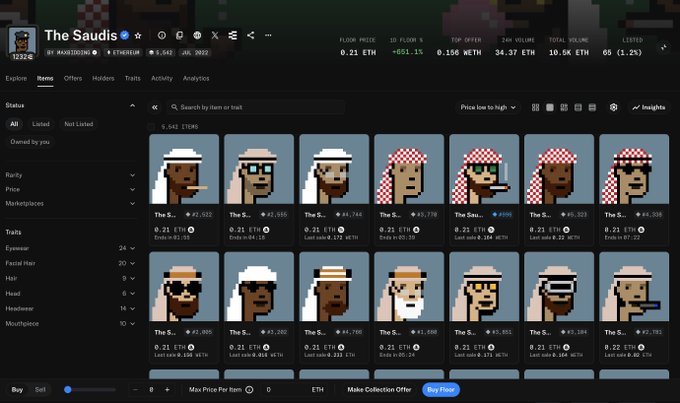This screenshot has height=403, width=680.
Task: Favorite The Saudis collection with the star
Action: coord(138,36)
